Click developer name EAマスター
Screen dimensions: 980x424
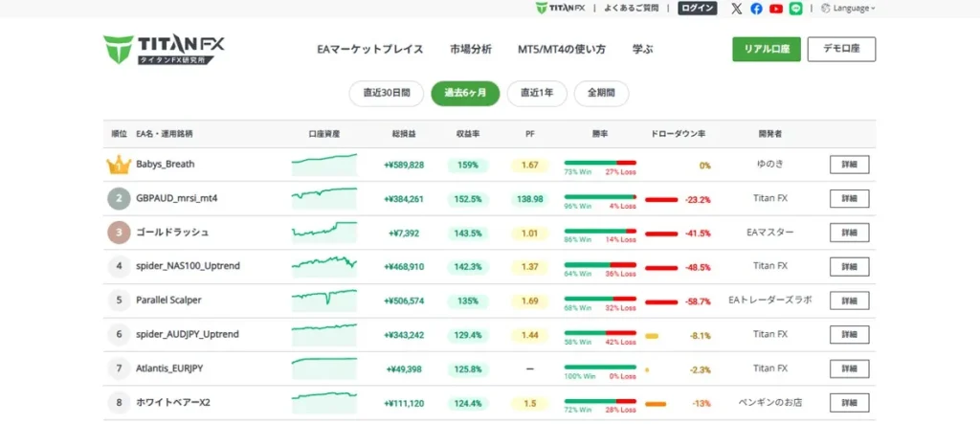[770, 232]
